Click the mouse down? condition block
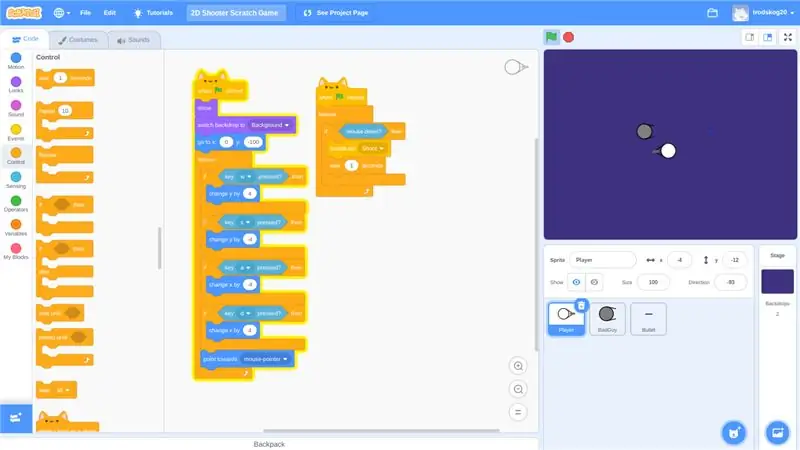The width and height of the screenshot is (800, 450). point(364,132)
